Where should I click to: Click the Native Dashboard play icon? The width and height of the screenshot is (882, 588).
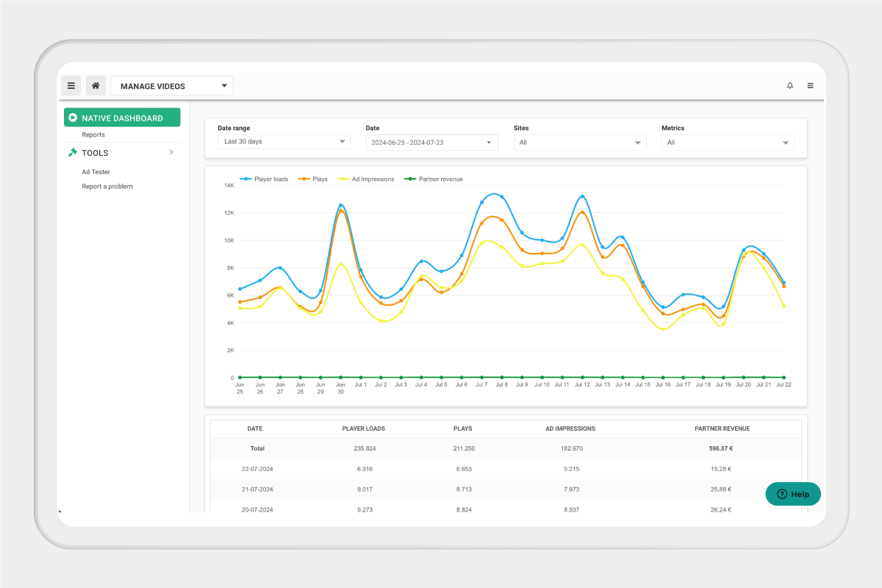tap(73, 118)
